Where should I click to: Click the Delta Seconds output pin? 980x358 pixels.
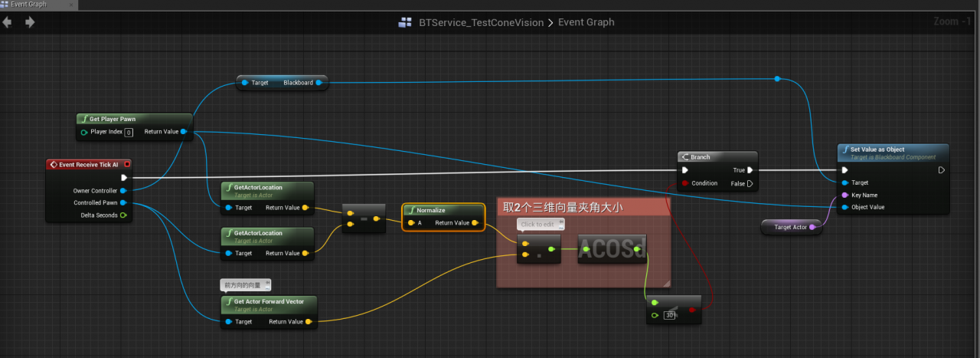pos(122,215)
